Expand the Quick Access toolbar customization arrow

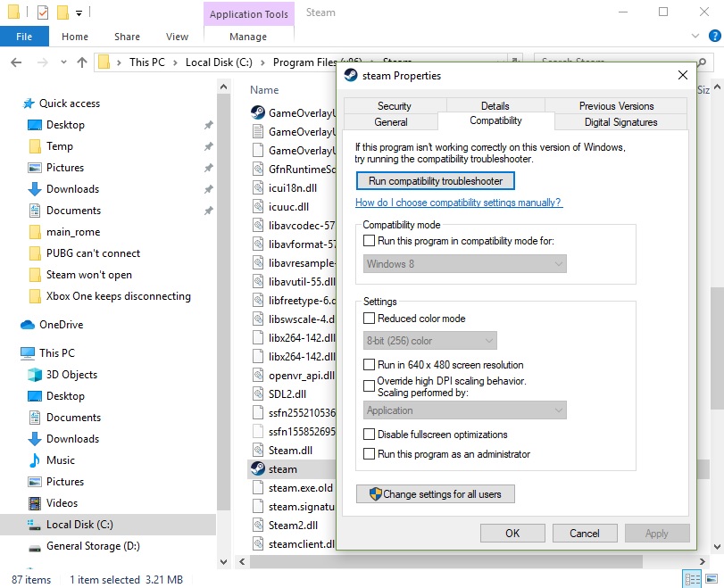pos(78,12)
